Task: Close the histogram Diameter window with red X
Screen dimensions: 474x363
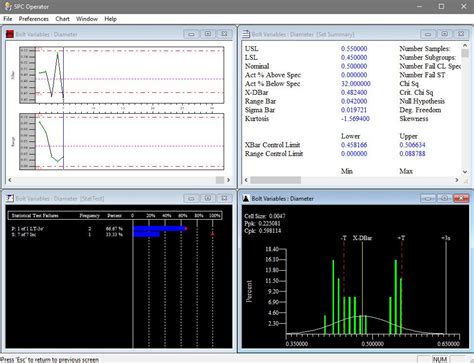Action: 461,198
